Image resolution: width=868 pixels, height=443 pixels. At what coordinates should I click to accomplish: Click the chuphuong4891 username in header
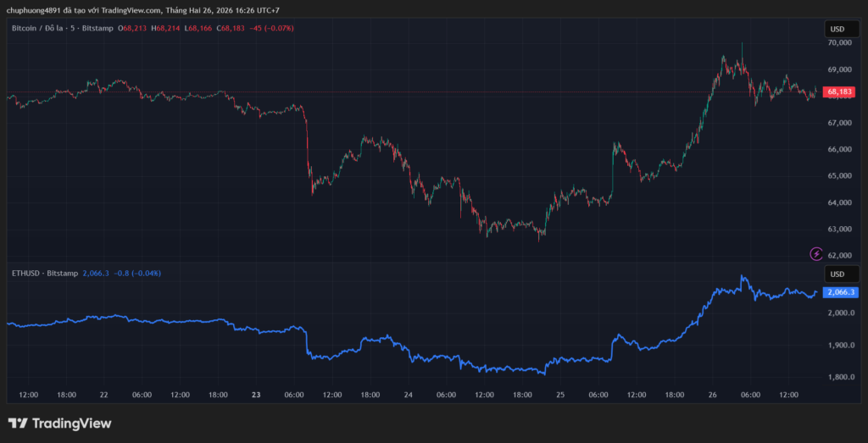(32, 9)
